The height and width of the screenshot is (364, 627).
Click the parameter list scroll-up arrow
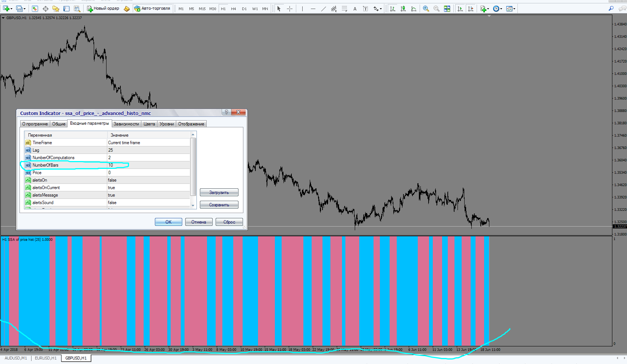pyautogui.click(x=193, y=135)
